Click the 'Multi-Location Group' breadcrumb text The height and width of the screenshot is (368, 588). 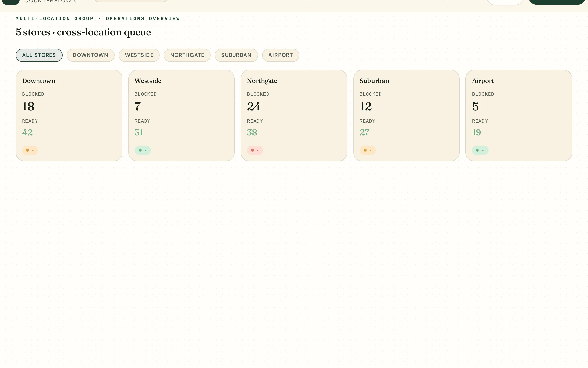[55, 19]
